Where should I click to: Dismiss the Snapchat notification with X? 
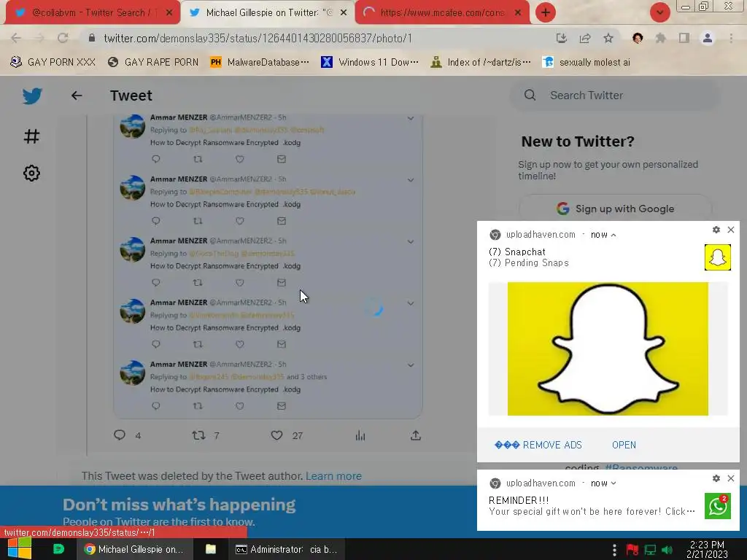(x=731, y=230)
